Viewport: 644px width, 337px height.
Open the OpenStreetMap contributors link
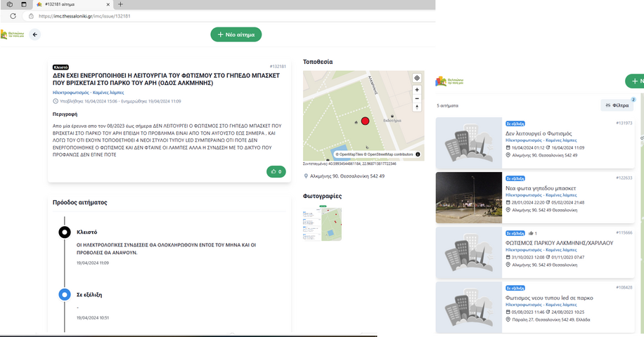click(x=390, y=154)
